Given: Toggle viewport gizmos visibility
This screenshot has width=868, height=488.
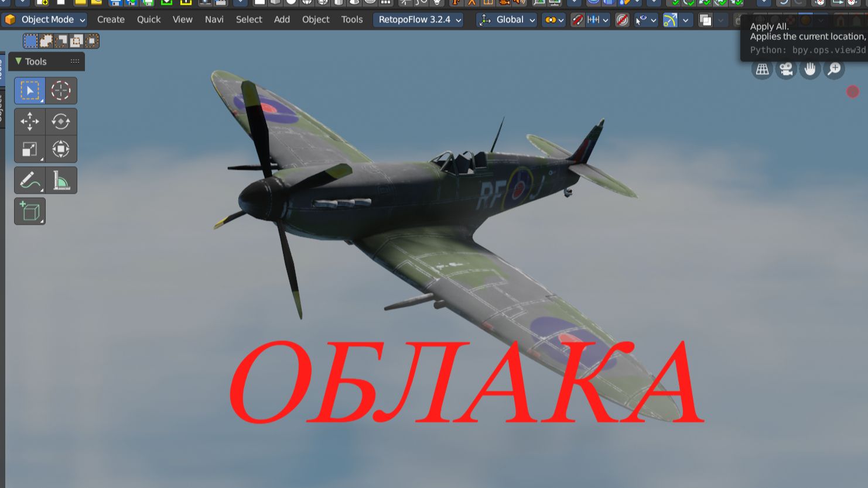Looking at the screenshot, I should pos(670,20).
